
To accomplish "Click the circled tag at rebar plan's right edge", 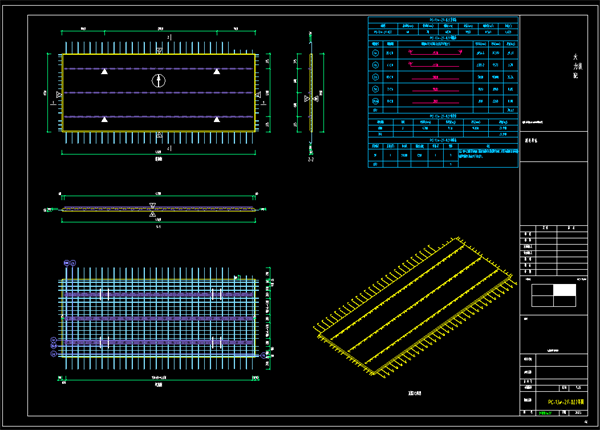I will 263,356.
